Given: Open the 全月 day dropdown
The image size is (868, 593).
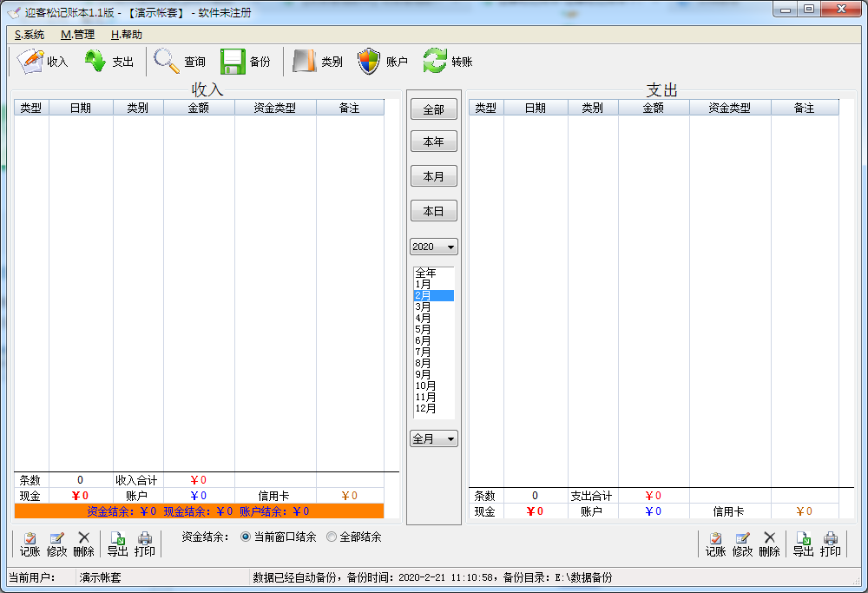Looking at the screenshot, I should coord(434,438).
